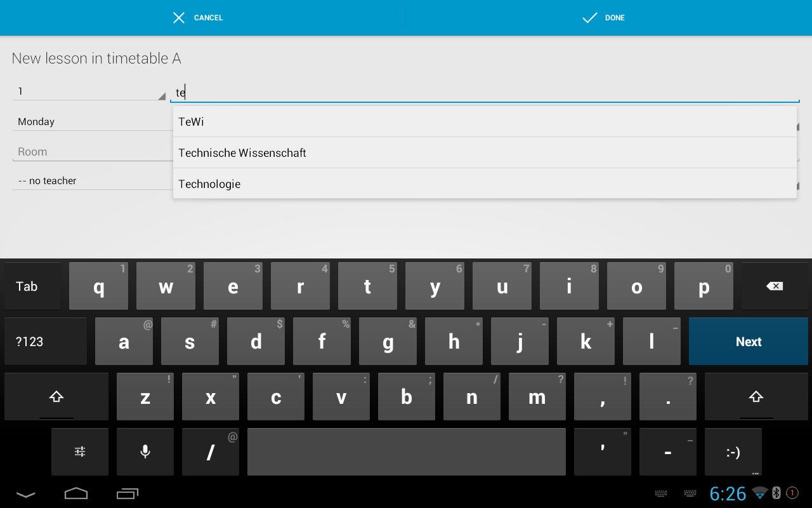The height and width of the screenshot is (508, 812).
Task: Tap the i key
Action: pos(569,286)
